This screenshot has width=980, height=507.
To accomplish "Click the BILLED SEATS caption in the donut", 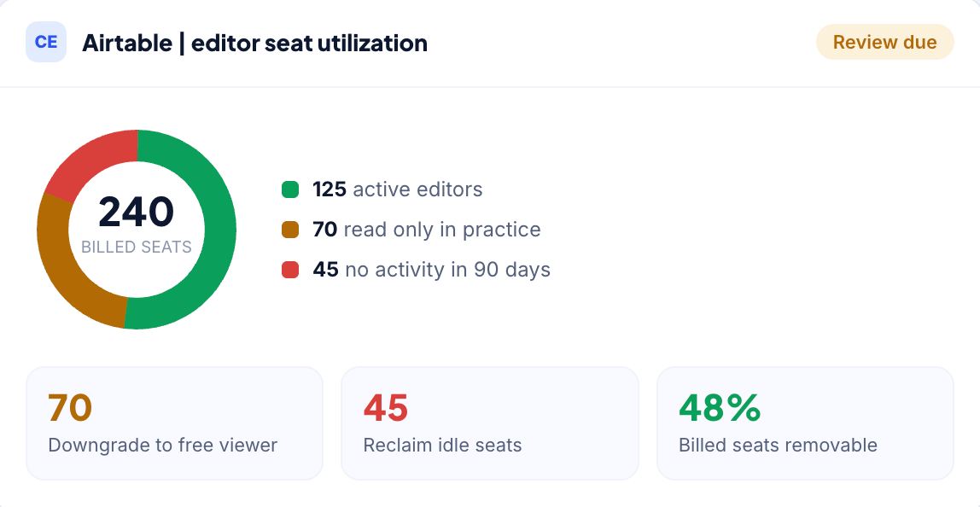I will [137, 247].
